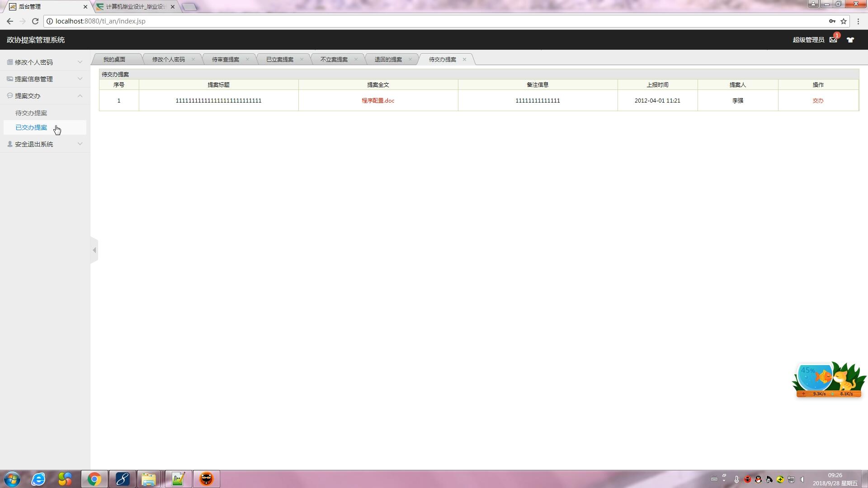Click the 安全退出系统 user icon
This screenshot has height=488, width=868.
(9, 144)
